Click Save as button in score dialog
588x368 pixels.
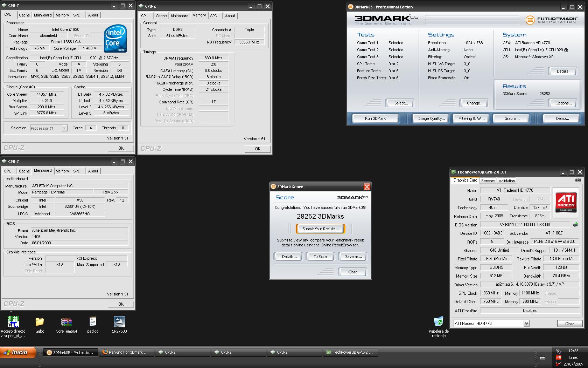[353, 257]
